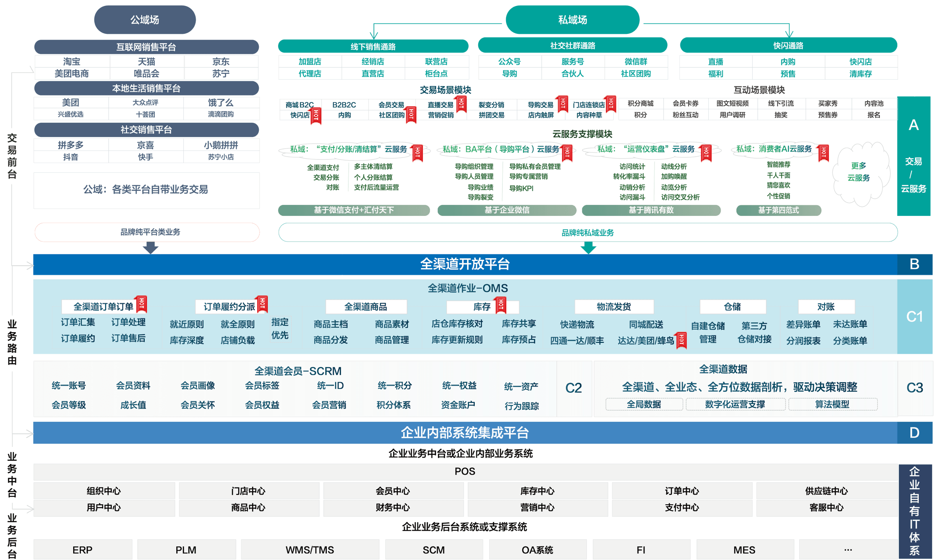The image size is (934, 560).
Task: Click the 社交销售平台 header bar
Action: click(146, 129)
